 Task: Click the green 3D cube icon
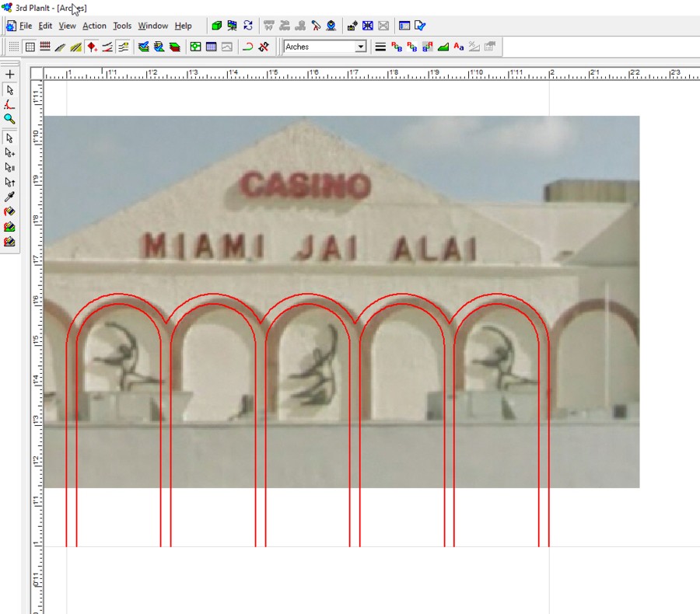216,26
